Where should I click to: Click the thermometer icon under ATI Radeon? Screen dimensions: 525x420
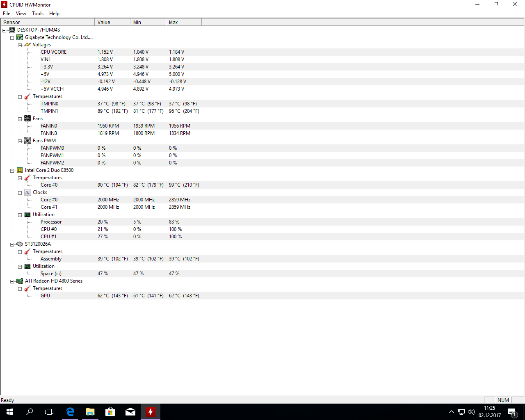(x=27, y=288)
